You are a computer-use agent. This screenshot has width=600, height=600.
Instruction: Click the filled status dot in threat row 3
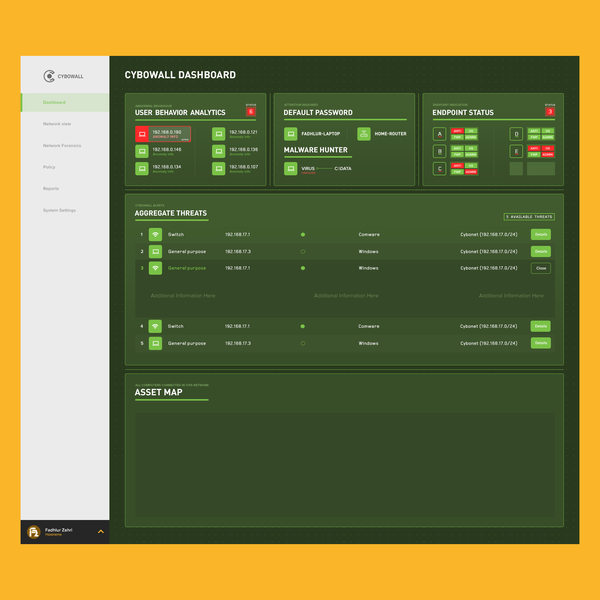pyautogui.click(x=303, y=268)
